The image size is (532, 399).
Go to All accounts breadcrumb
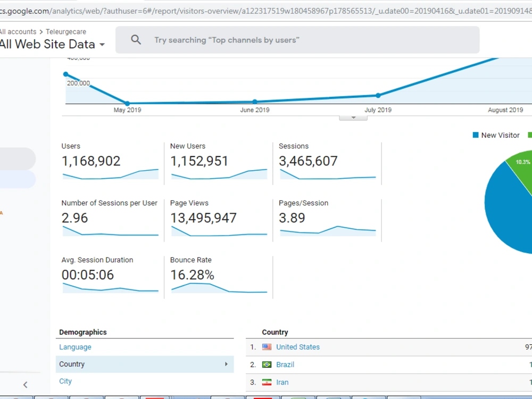click(18, 31)
